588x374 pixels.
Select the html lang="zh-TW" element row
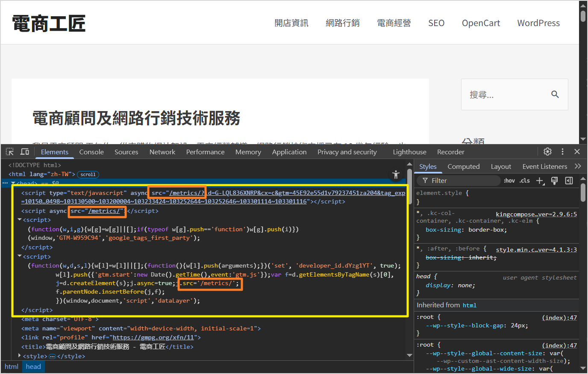[x=208, y=174]
